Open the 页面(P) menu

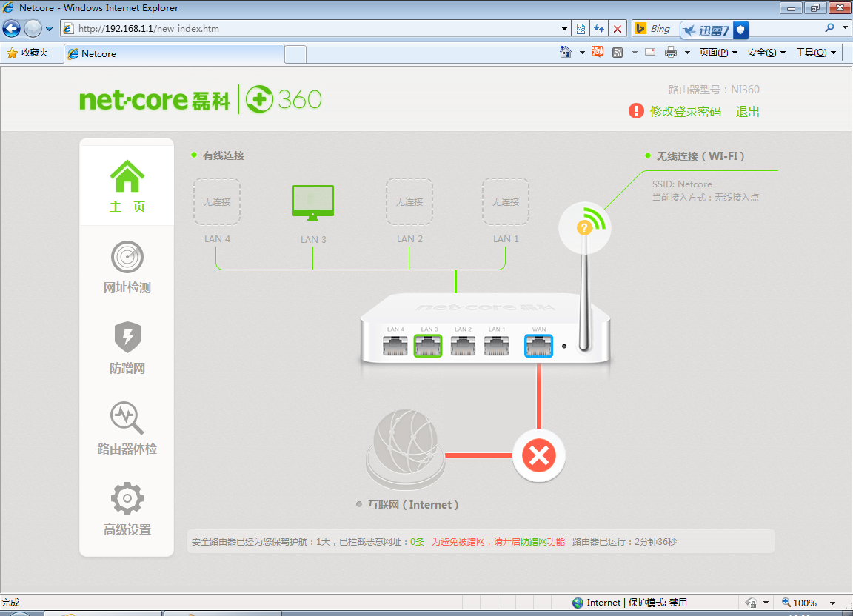[718, 53]
